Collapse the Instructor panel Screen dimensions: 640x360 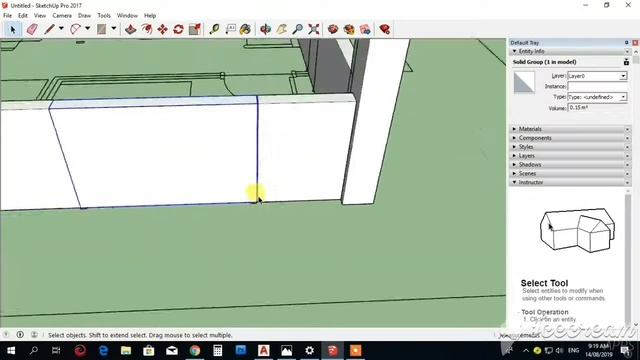pos(514,182)
